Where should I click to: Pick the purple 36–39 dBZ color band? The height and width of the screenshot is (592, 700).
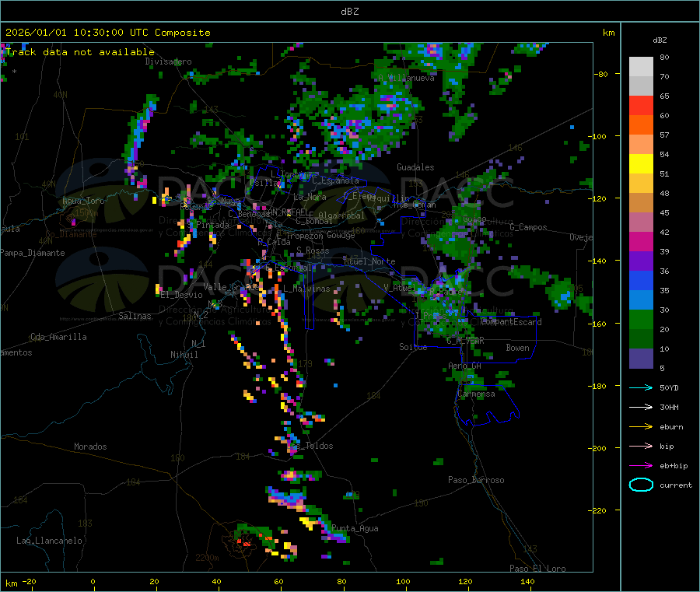point(641,261)
